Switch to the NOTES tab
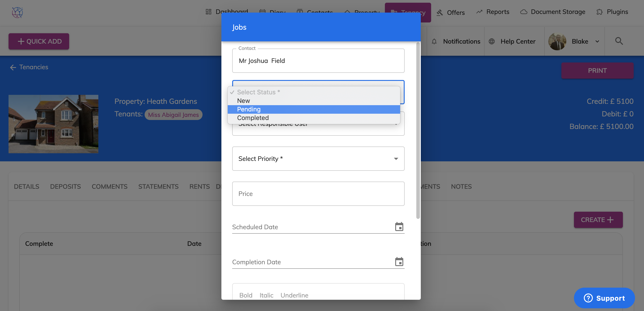The height and width of the screenshot is (311, 644). [x=461, y=187]
